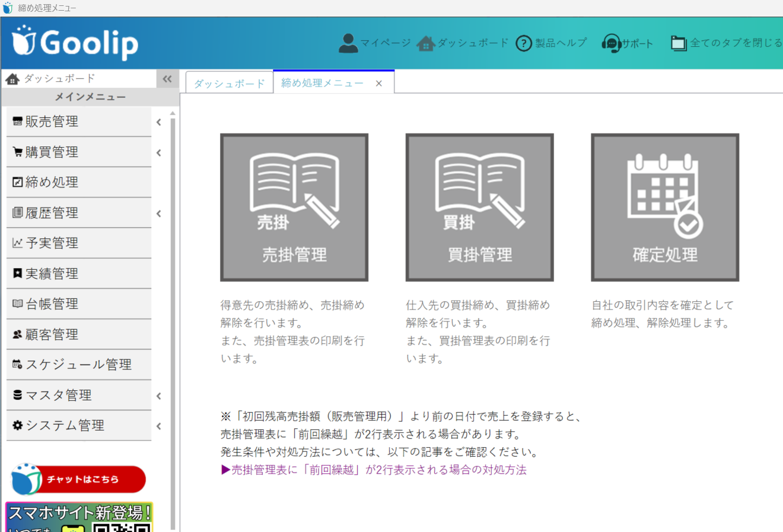Open 製品ヘルプ link text
Viewport: 783px width, 532px height.
click(x=561, y=43)
